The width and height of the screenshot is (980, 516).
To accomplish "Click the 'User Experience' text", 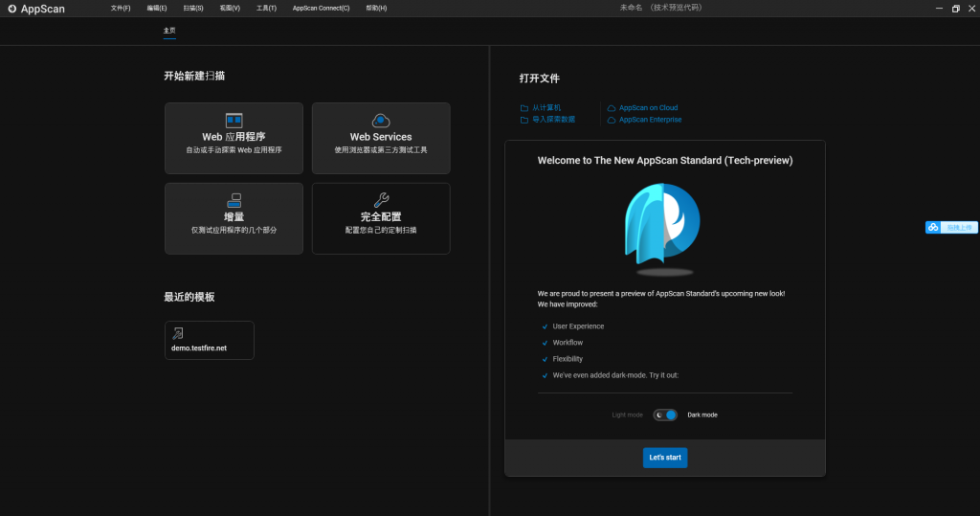I will (578, 326).
